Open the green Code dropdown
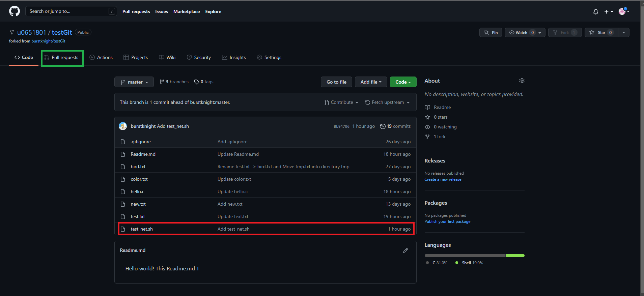This screenshot has width=644, height=296. [x=403, y=82]
